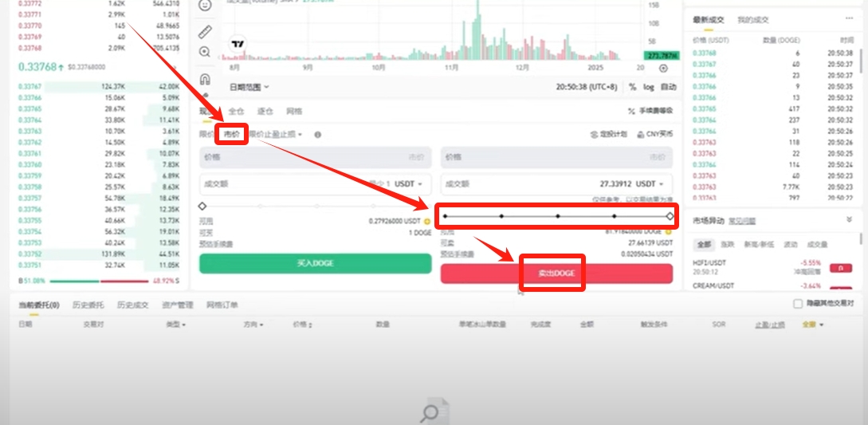868x425 pixels.
Task: Open the 手续费等级 fee level icon link
Action: tap(650, 112)
